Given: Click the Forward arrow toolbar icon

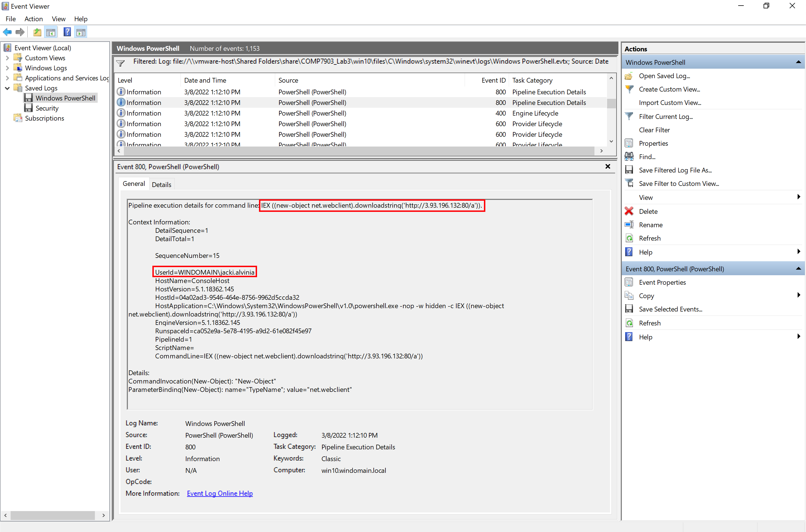Looking at the screenshot, I should (20, 32).
